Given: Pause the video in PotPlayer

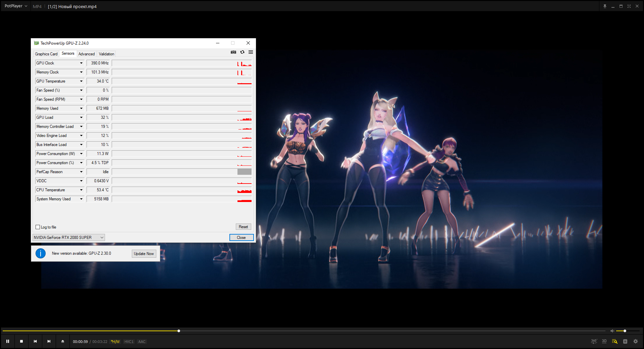Looking at the screenshot, I should (x=8, y=341).
